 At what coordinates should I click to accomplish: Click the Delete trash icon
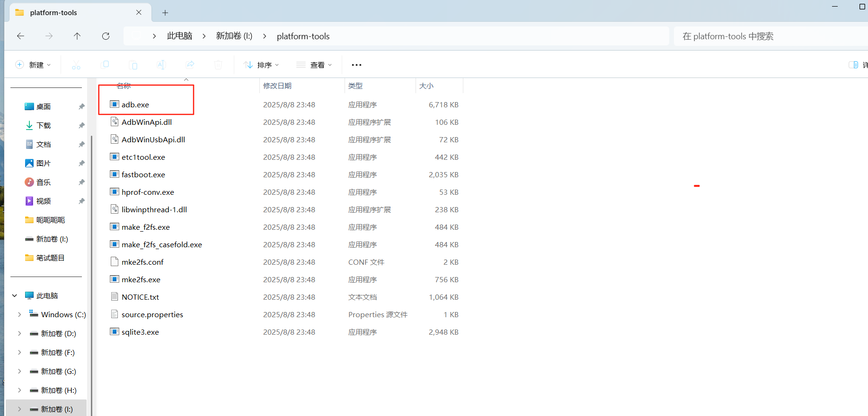pos(218,65)
